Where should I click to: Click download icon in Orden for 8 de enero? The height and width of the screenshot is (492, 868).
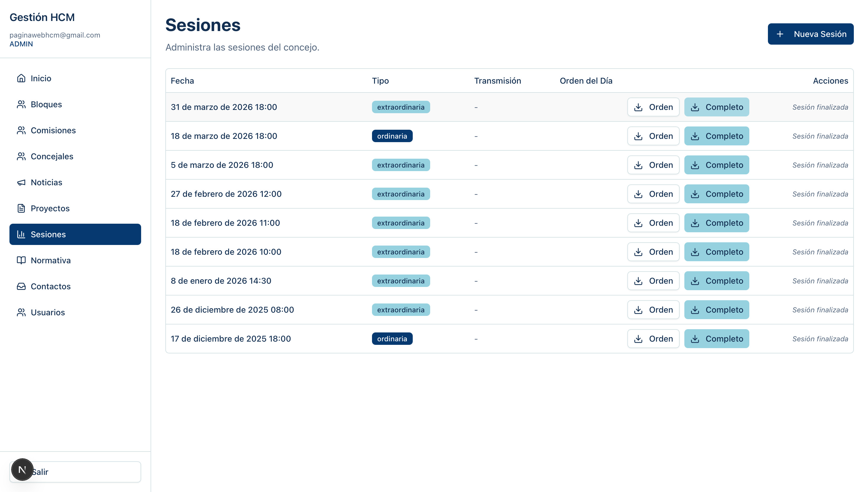pos(638,281)
